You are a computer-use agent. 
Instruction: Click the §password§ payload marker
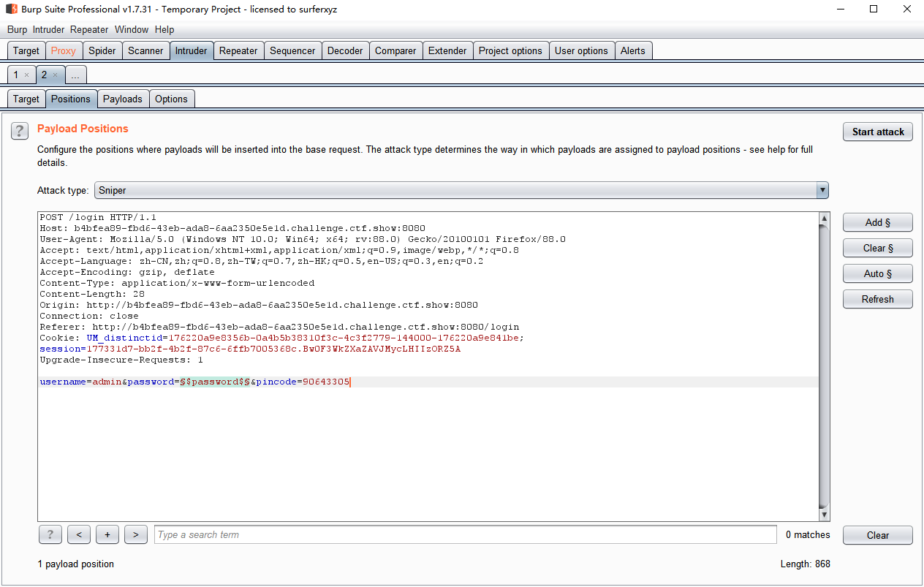215,382
